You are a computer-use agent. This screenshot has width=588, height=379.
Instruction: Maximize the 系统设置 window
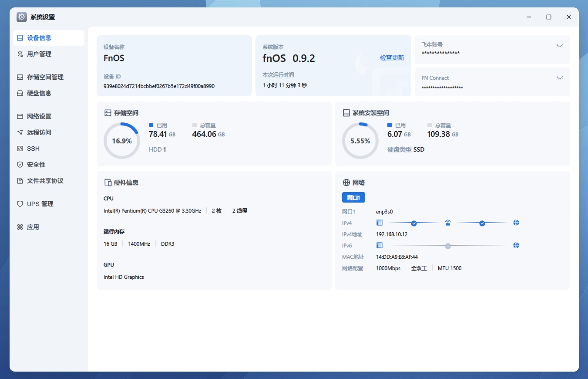[x=549, y=17]
